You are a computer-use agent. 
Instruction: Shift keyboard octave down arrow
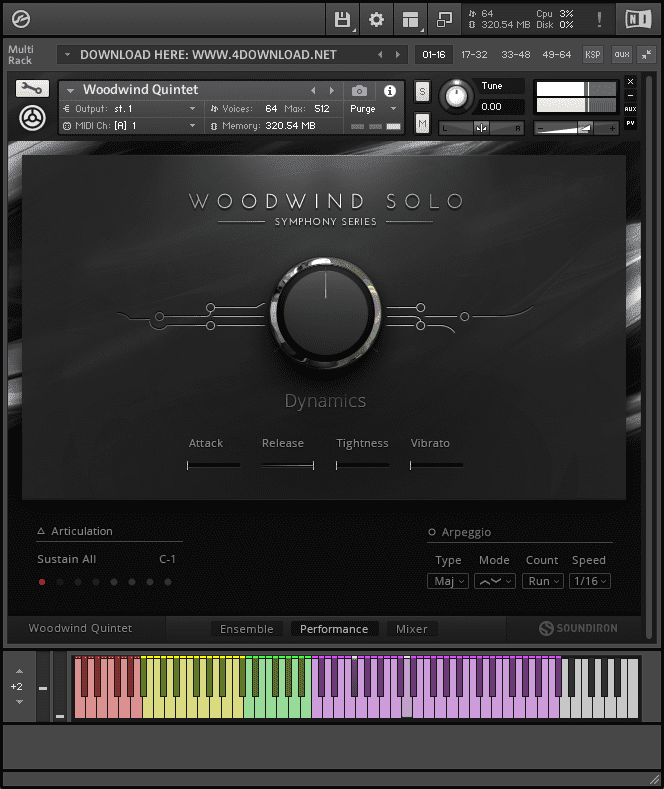(19, 702)
